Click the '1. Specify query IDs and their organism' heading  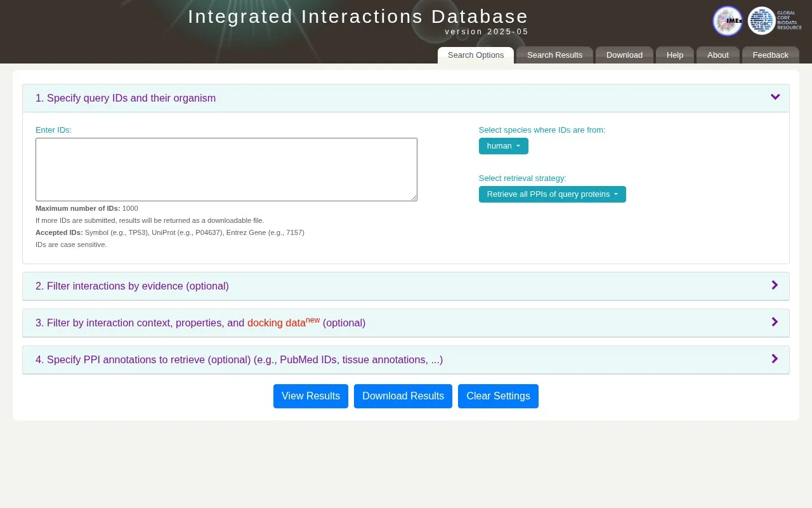(x=126, y=98)
